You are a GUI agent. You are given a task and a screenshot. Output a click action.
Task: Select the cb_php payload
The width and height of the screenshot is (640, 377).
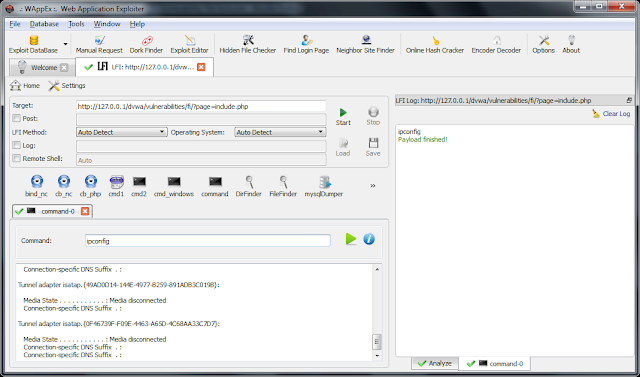tap(90, 186)
